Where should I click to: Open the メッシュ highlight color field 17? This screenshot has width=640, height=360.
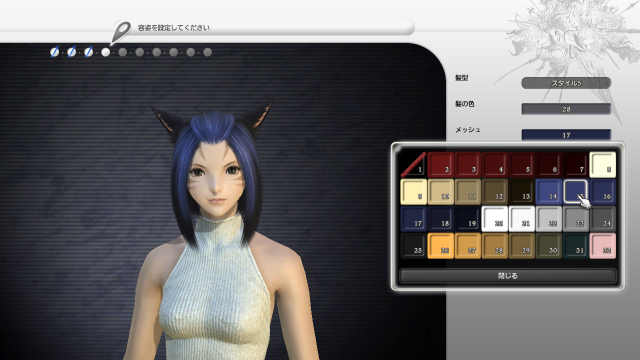tap(566, 135)
